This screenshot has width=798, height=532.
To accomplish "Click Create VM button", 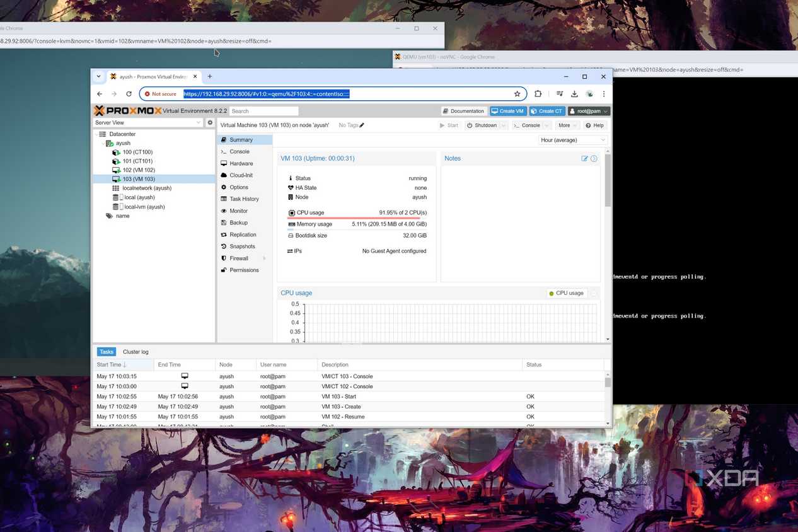I will pyautogui.click(x=508, y=111).
